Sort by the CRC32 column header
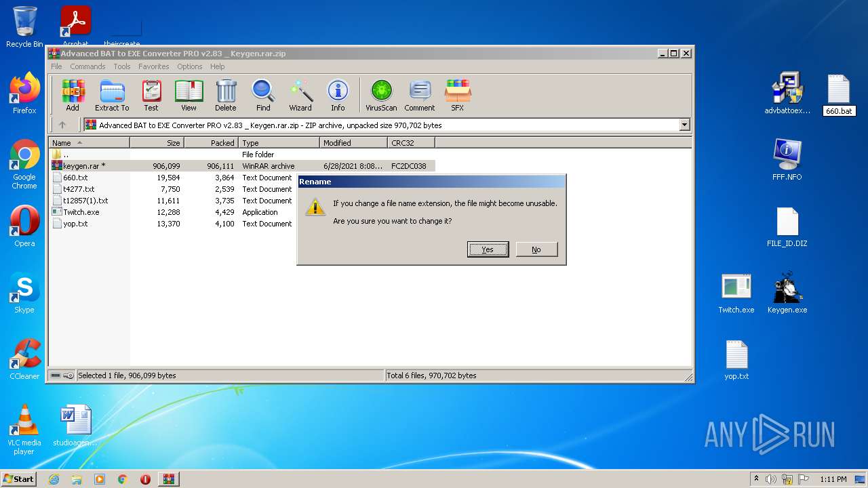 (x=411, y=142)
